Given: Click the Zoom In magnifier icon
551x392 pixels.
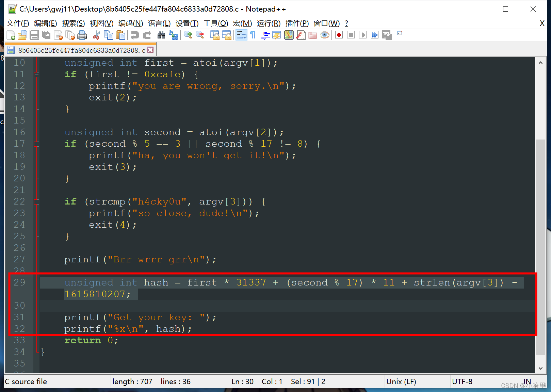Looking at the screenshot, I should pos(188,35).
